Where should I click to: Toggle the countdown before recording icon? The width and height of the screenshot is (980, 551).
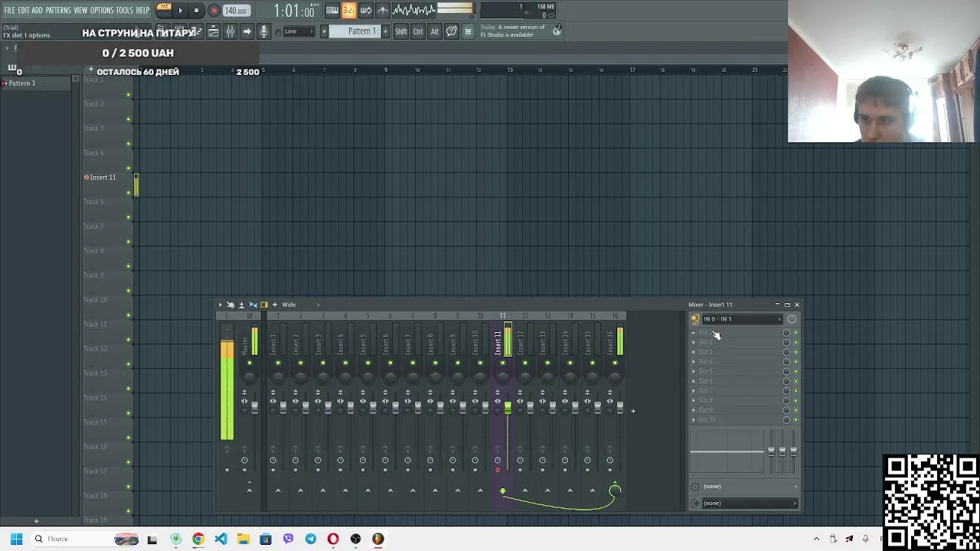(349, 10)
